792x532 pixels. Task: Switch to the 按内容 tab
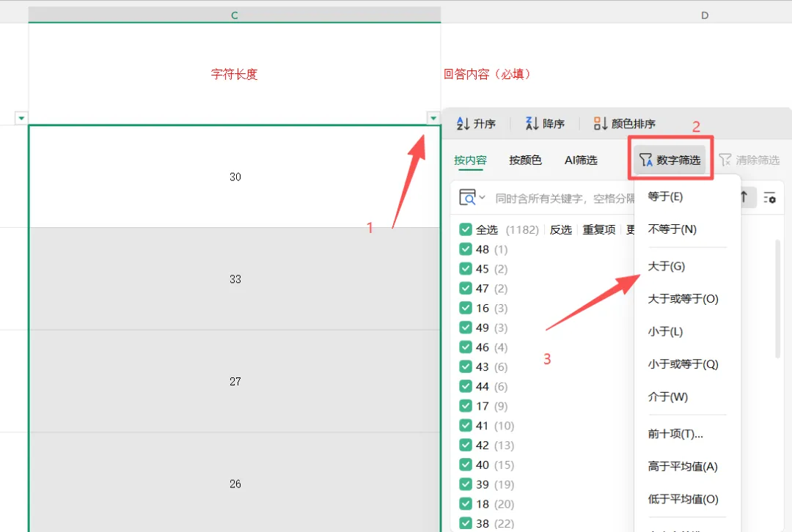coord(470,160)
